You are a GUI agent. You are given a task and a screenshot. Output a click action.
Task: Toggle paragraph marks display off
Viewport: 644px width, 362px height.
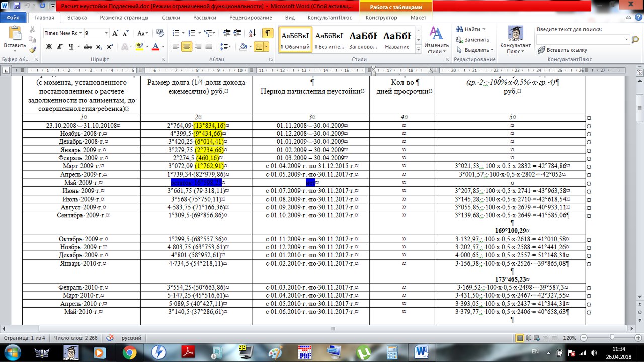tap(268, 33)
